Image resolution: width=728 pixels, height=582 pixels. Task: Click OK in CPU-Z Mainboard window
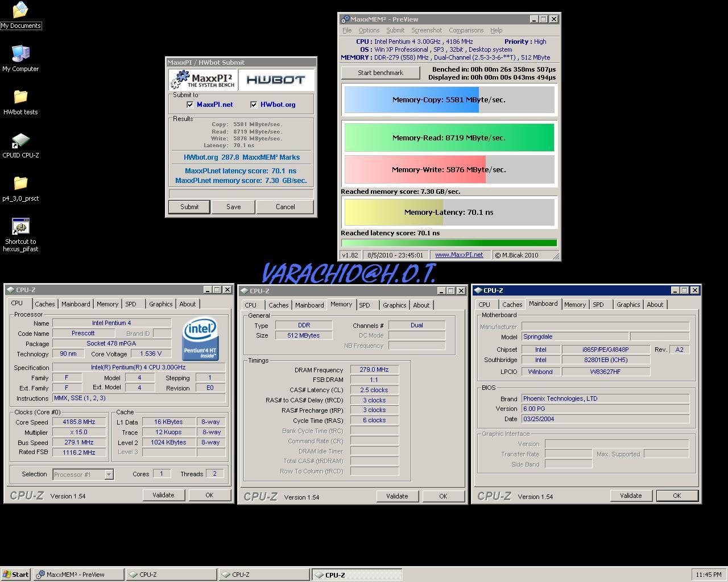677,496
